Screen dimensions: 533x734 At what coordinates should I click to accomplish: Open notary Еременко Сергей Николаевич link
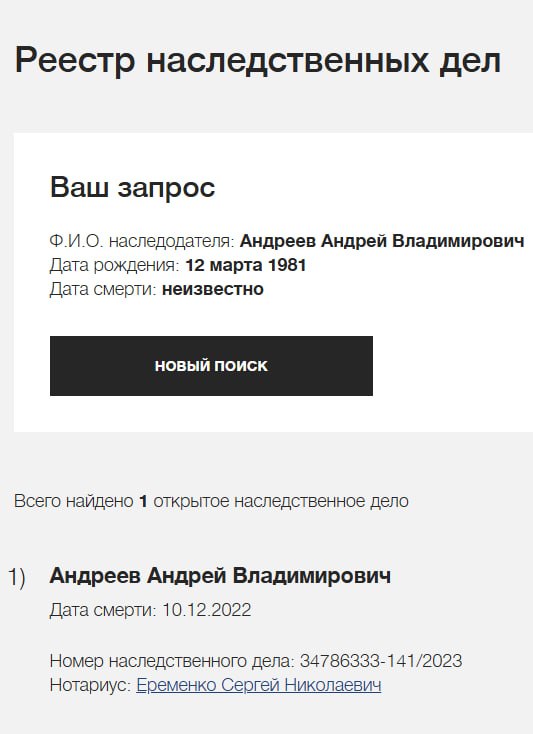(x=258, y=685)
